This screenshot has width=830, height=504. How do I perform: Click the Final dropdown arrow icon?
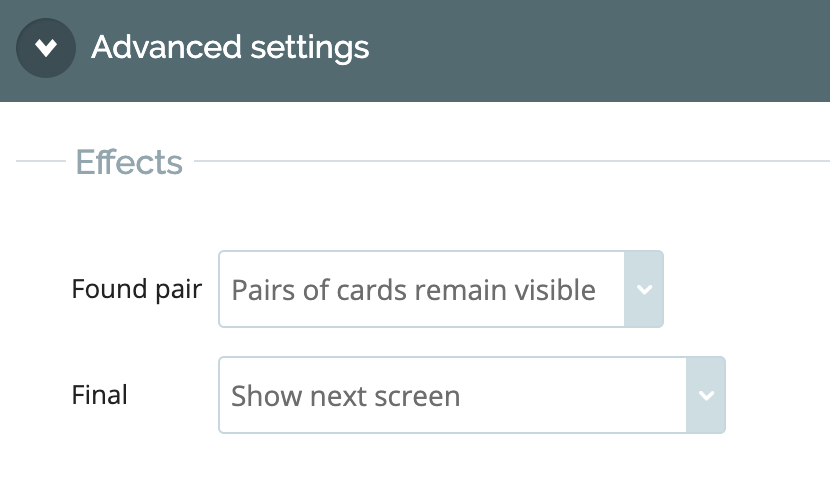click(x=706, y=395)
